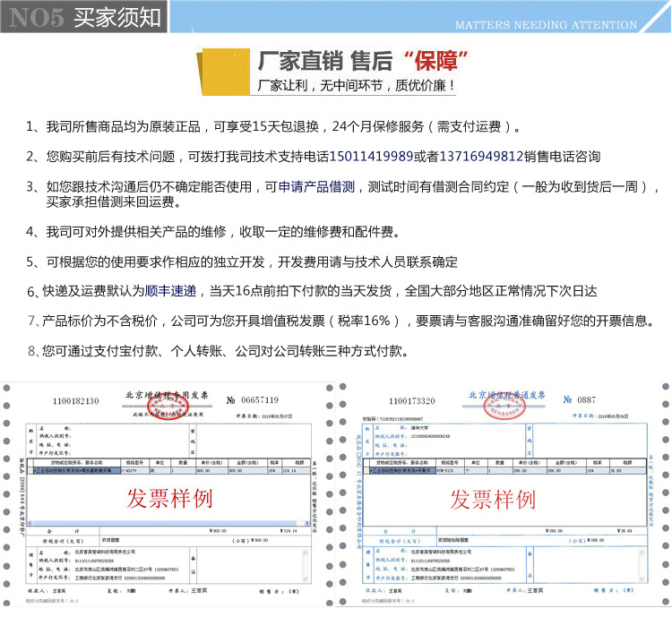Click technical support phone number 15011419989

click(x=371, y=157)
